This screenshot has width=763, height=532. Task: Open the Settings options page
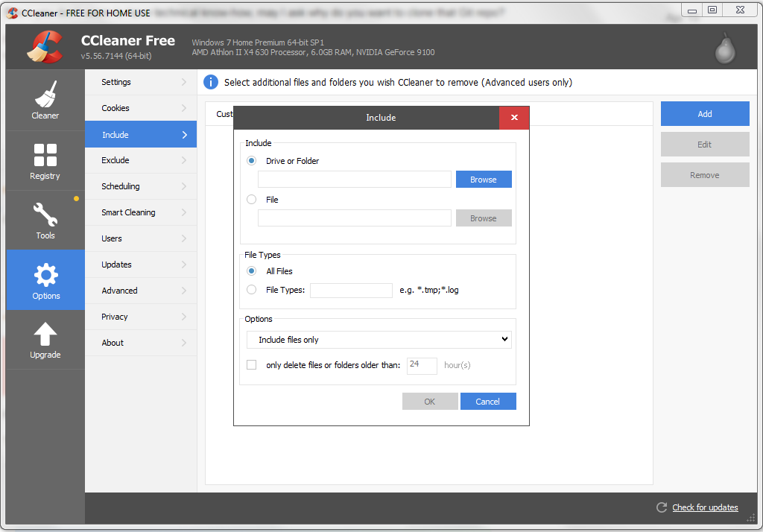pos(141,82)
